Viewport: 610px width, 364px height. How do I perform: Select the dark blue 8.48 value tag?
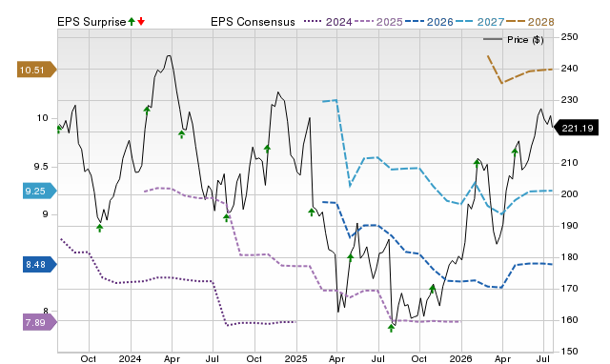tap(40, 265)
